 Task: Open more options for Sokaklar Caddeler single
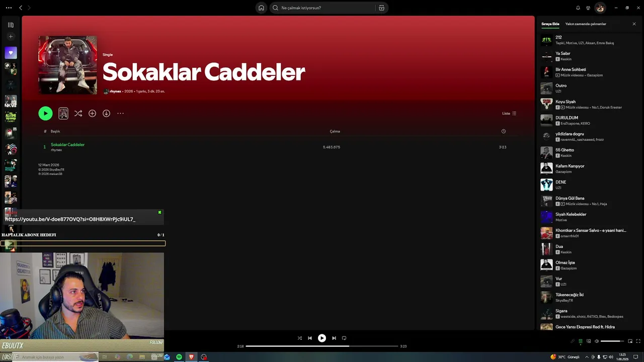(120, 114)
